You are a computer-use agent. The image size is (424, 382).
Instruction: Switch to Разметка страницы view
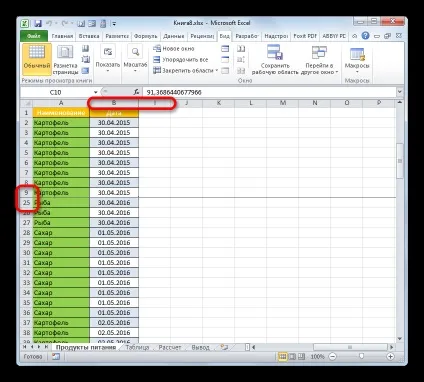[65, 60]
